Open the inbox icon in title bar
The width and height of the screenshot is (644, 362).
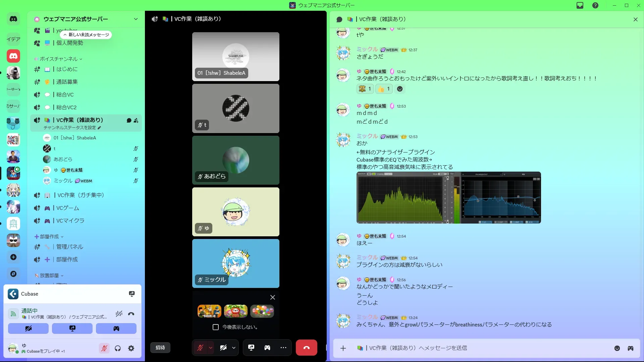(580, 5)
